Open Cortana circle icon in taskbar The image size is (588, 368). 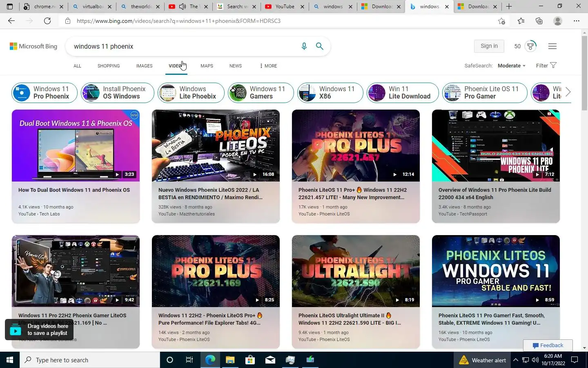point(170,360)
